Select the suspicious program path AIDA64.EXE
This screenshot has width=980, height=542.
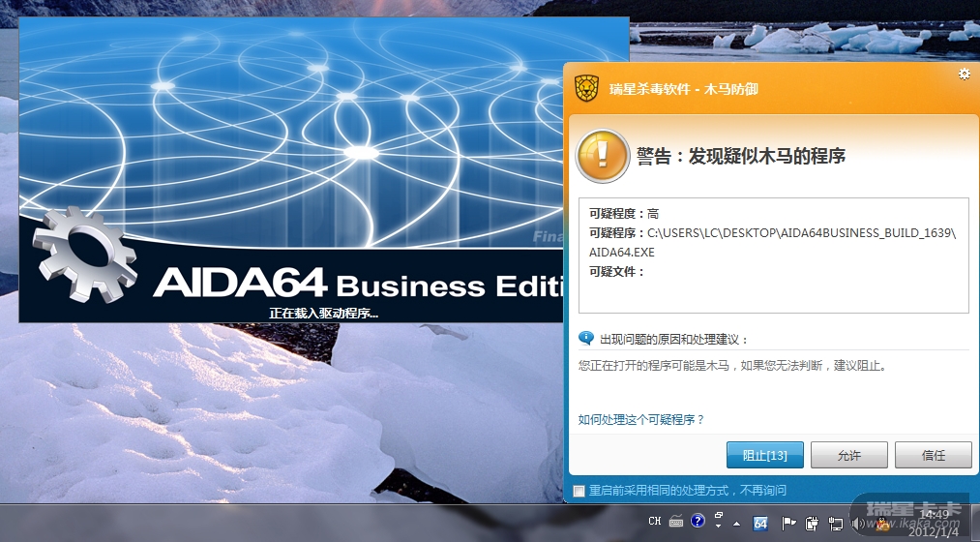pos(773,243)
